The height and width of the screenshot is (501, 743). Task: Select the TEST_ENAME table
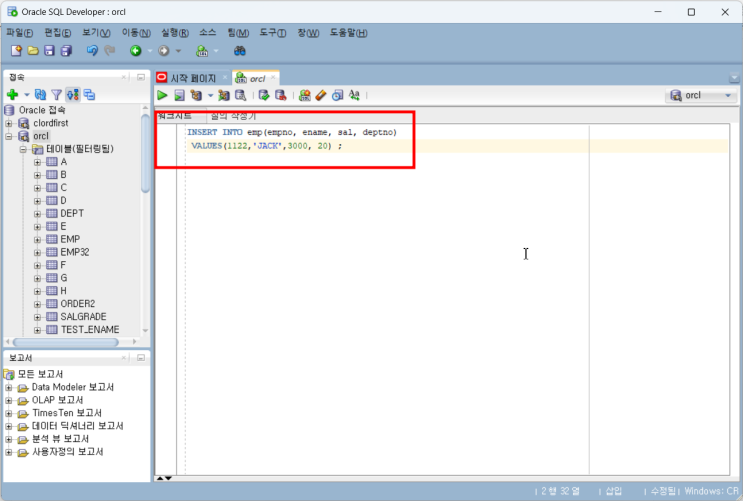(90, 329)
